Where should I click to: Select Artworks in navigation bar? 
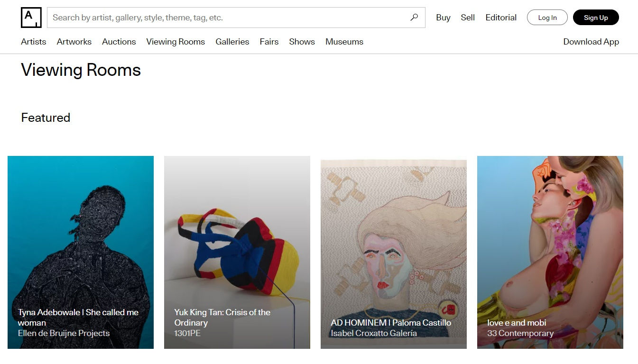click(74, 42)
